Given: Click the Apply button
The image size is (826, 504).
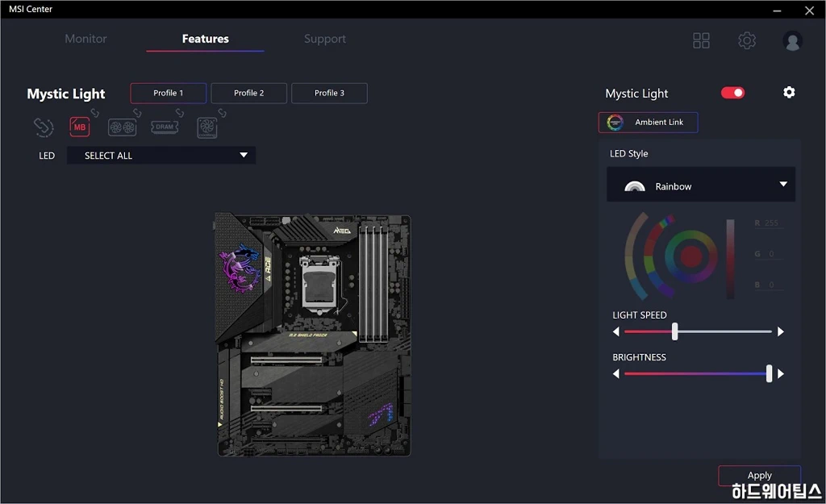Looking at the screenshot, I should point(759,475).
